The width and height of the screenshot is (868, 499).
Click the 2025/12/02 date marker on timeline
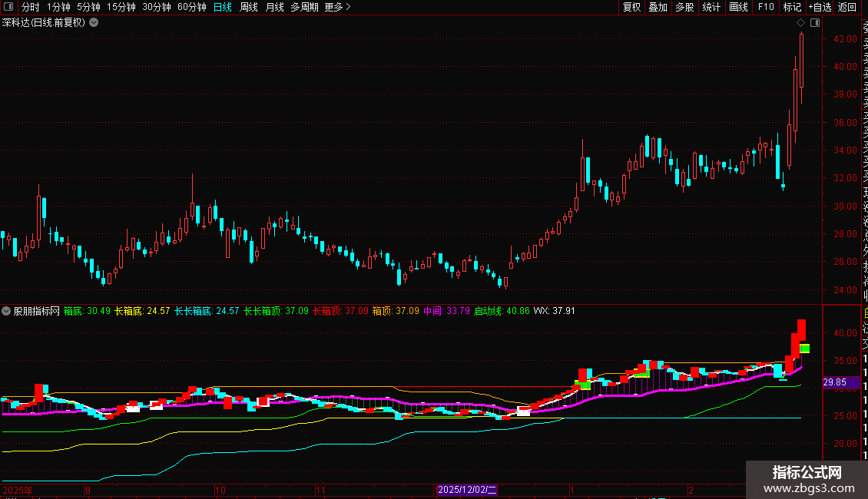[468, 490]
